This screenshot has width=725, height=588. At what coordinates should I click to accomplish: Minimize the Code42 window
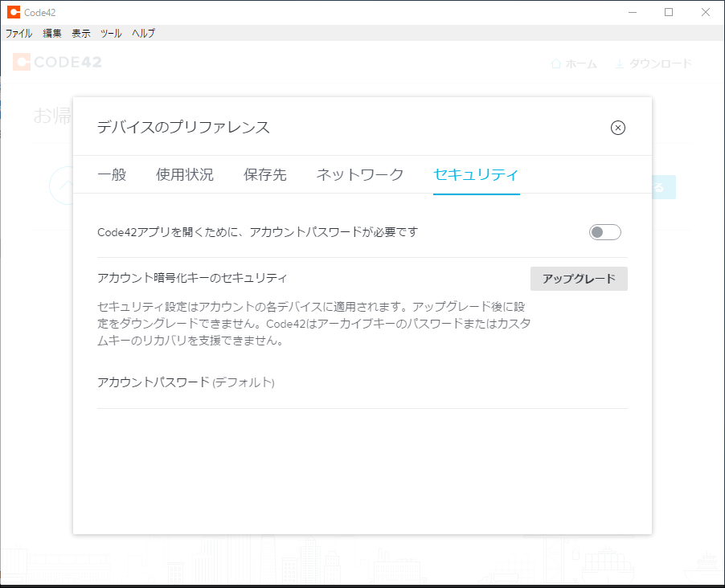coord(633,13)
